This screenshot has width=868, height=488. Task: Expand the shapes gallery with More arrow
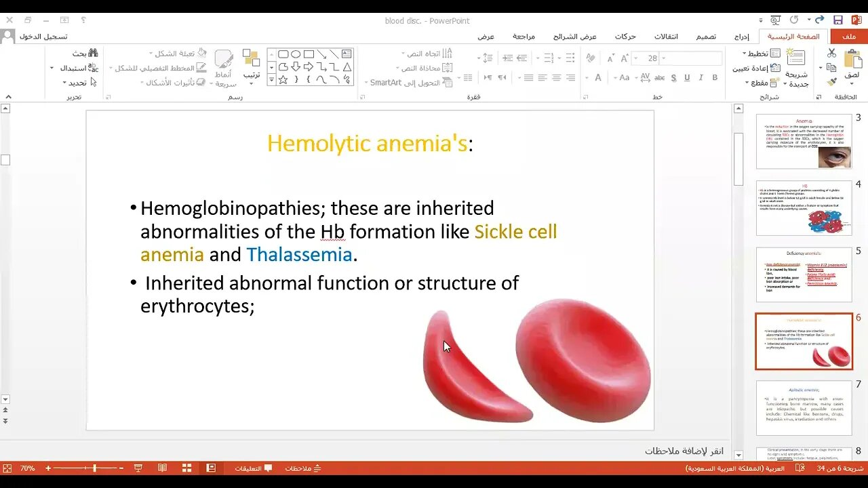pyautogui.click(x=271, y=79)
